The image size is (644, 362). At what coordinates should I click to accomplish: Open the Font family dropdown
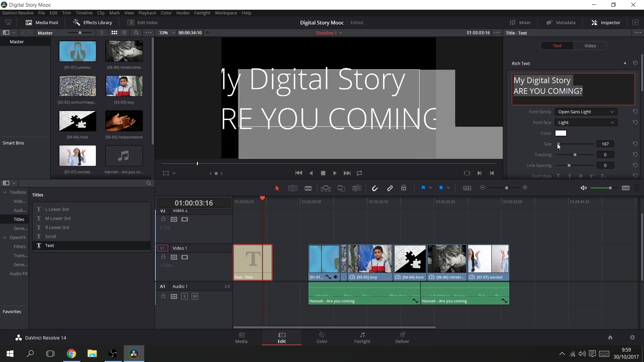pos(586,112)
